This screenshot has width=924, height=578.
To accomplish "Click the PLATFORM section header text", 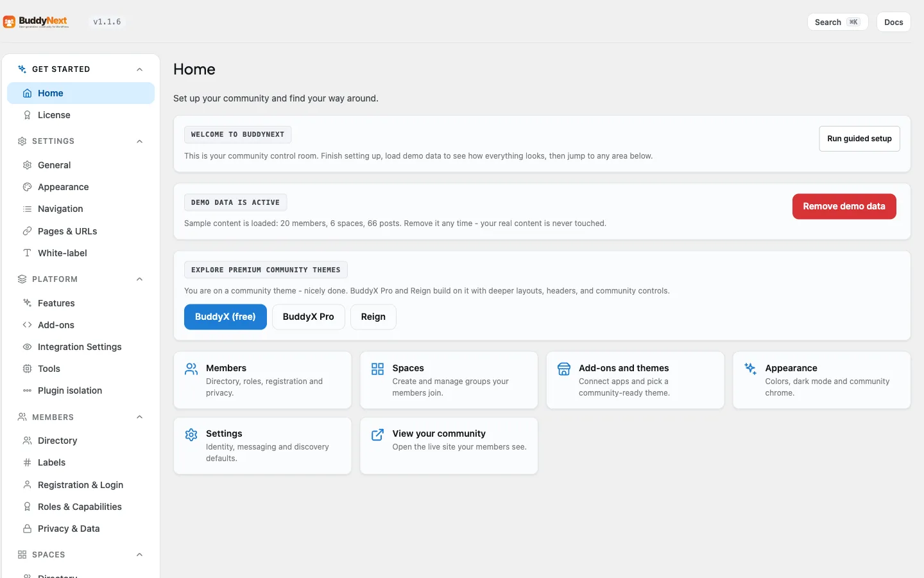I will pyautogui.click(x=55, y=279).
